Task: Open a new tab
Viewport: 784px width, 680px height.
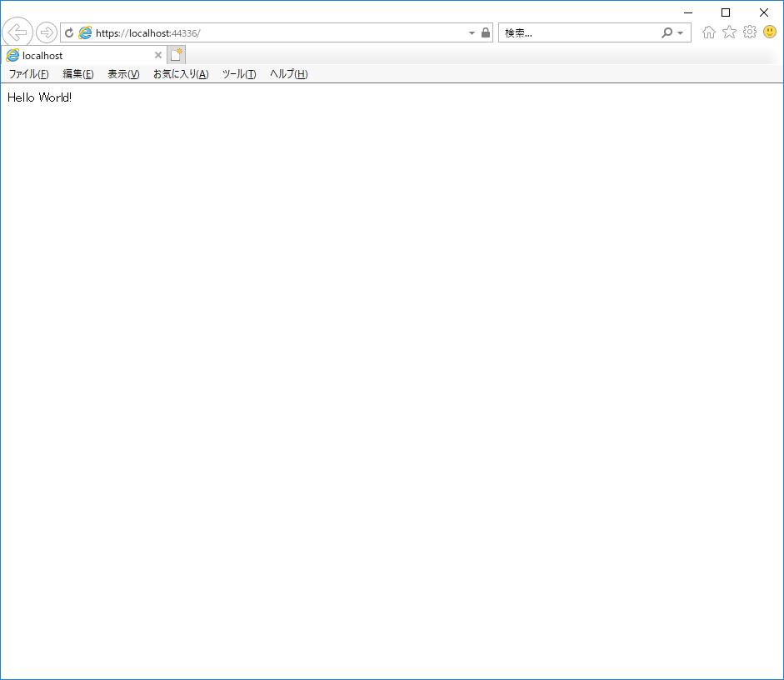Action: (x=176, y=53)
